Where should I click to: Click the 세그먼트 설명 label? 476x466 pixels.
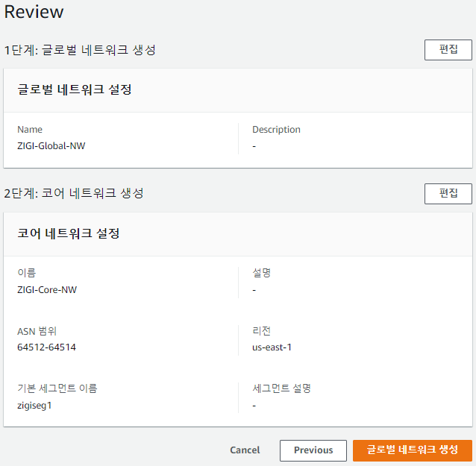coord(281,388)
